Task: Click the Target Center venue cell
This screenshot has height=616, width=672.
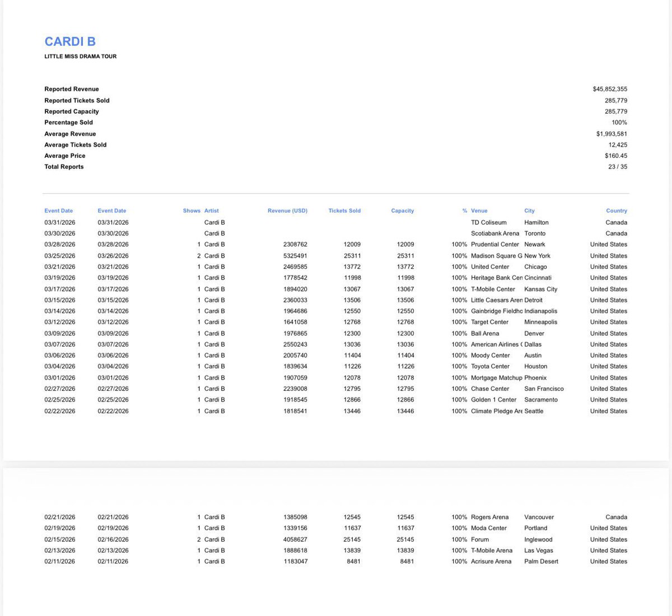Action: coord(490,322)
